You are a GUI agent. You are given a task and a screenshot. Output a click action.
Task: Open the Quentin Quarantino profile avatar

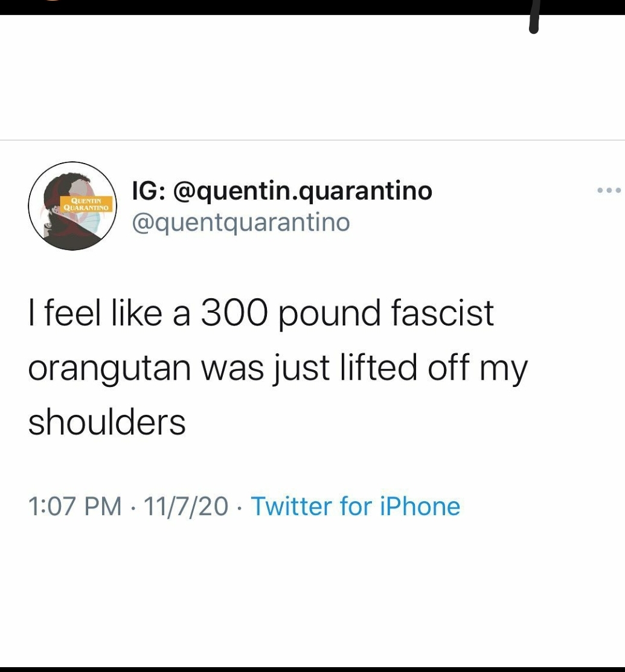pos(72,206)
